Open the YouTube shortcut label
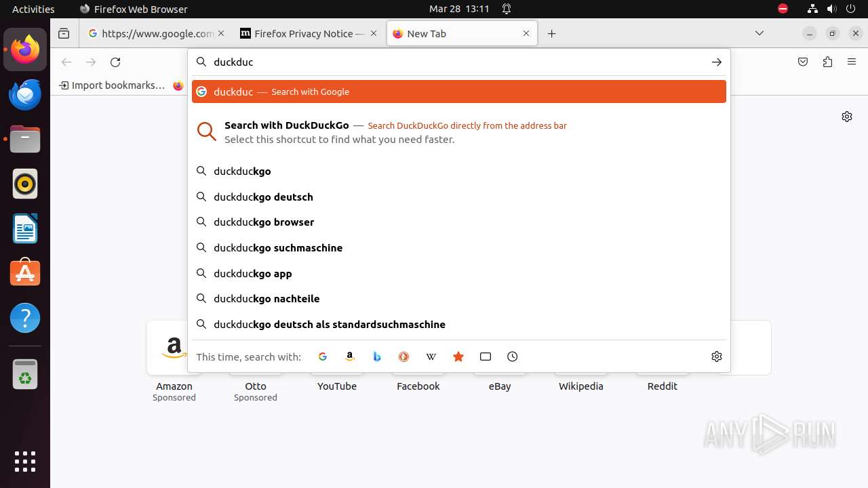The width and height of the screenshot is (868, 488). point(337,386)
